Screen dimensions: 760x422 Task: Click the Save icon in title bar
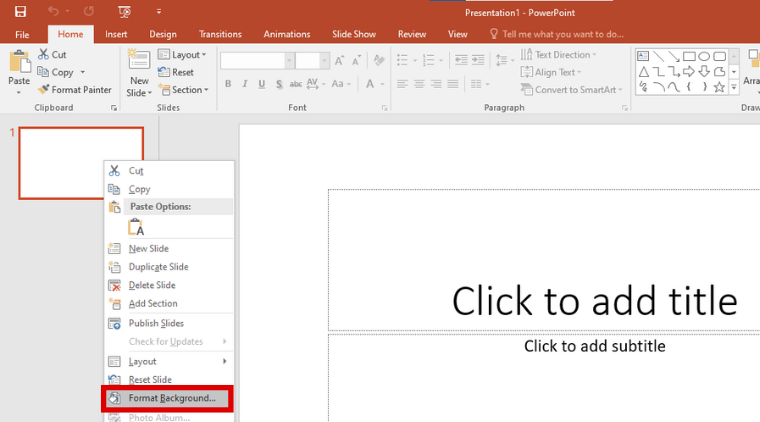point(20,11)
